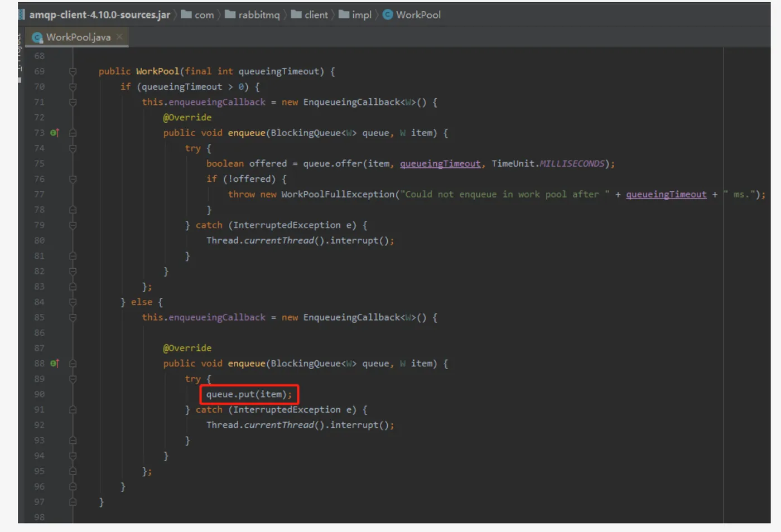Click the WorkPool constructor name on line 69
The width and height of the screenshot is (781, 532).
coord(157,71)
